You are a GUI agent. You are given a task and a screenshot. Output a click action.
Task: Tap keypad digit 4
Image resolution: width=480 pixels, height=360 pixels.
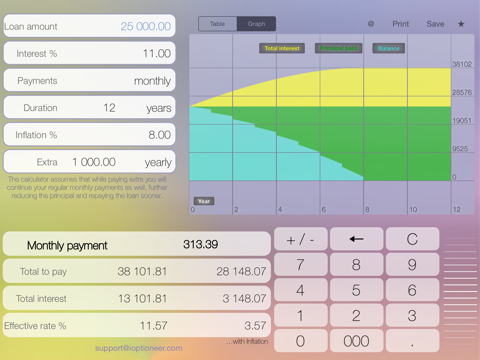click(300, 290)
